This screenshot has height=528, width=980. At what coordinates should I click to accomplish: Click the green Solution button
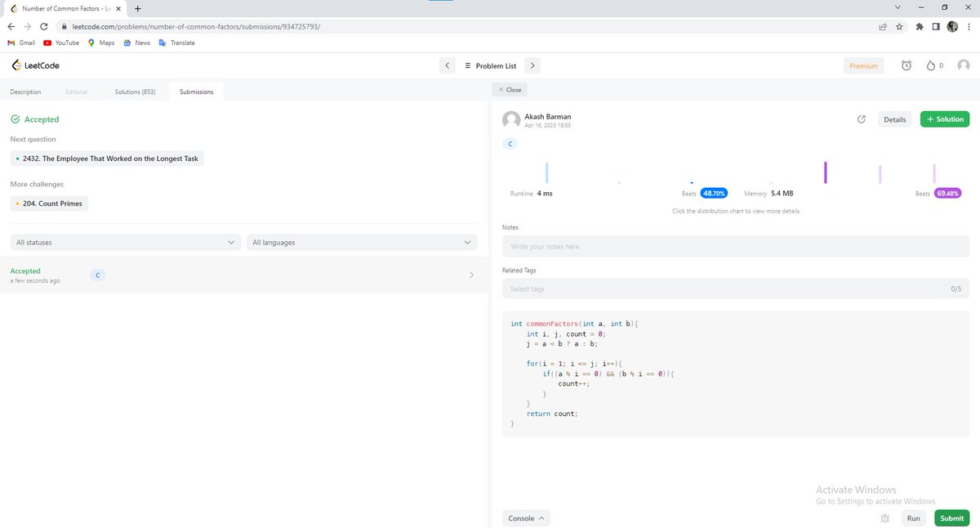point(945,119)
